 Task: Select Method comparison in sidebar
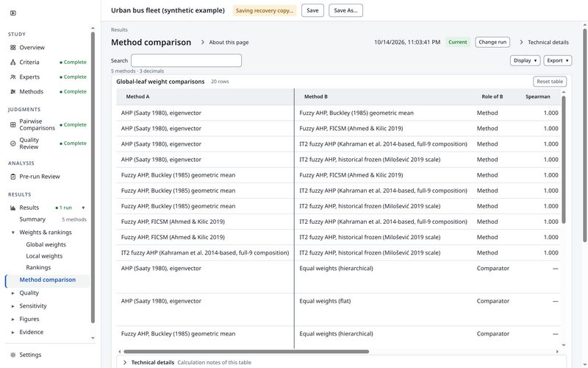48,280
